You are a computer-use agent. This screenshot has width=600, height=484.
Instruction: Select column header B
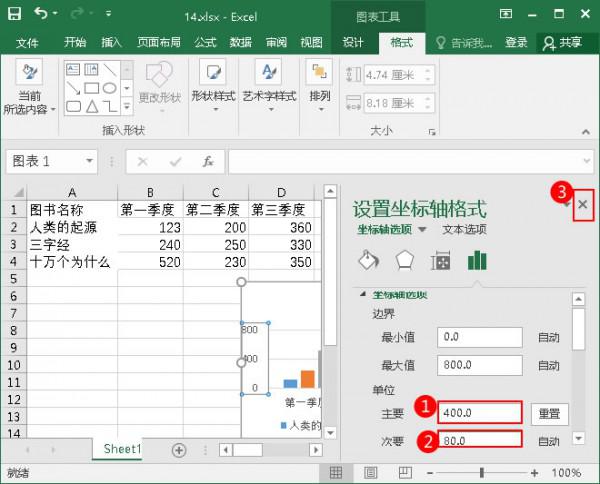coord(150,192)
